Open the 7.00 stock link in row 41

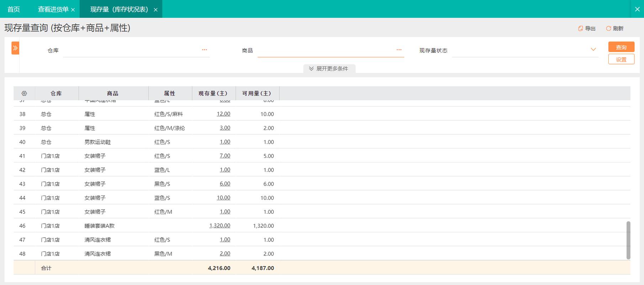click(x=225, y=156)
